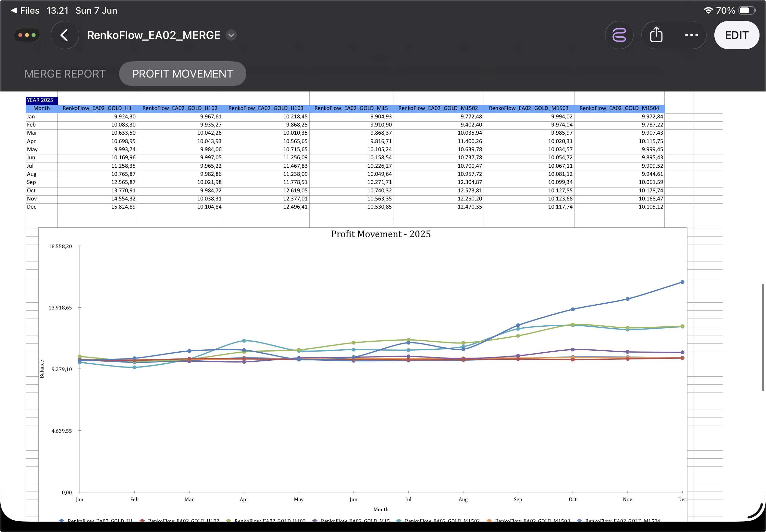The height and width of the screenshot is (532, 766).
Task: Select the PROFIT MOVEMENT sheet tab
Action: 182,74
